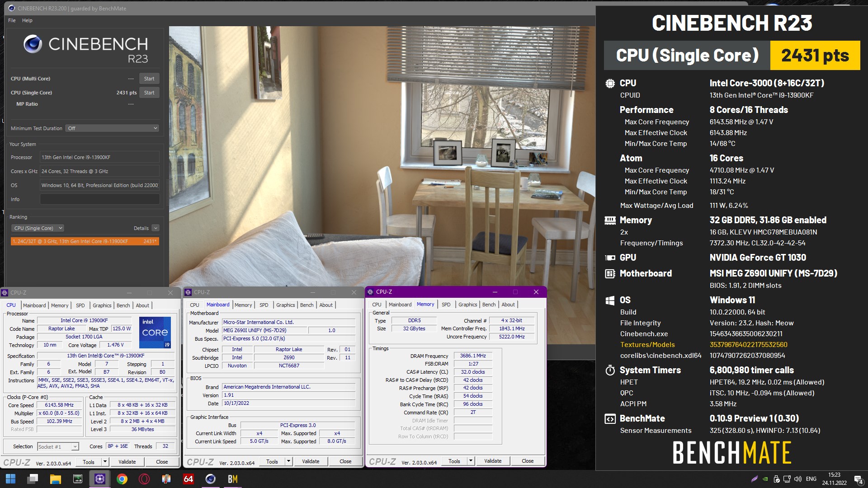Click the CPU-Z icon in the purple title bar
Screen dimensions: 868x488
(x=370, y=292)
